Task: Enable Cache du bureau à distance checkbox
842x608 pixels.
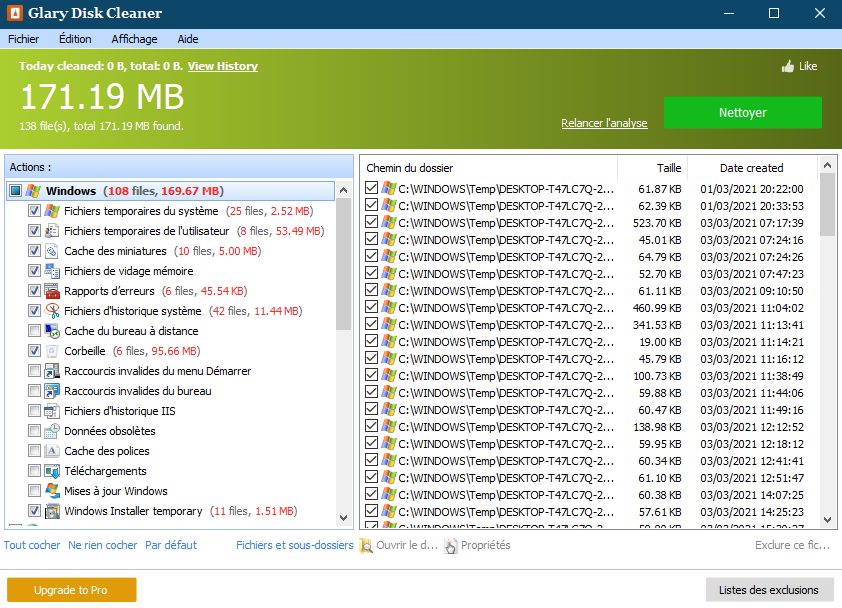Action: [x=35, y=331]
